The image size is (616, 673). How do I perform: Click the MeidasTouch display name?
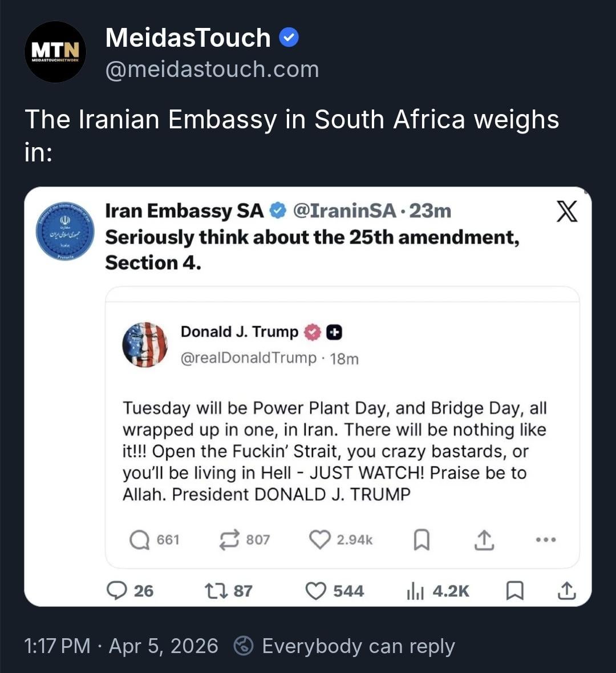(188, 38)
